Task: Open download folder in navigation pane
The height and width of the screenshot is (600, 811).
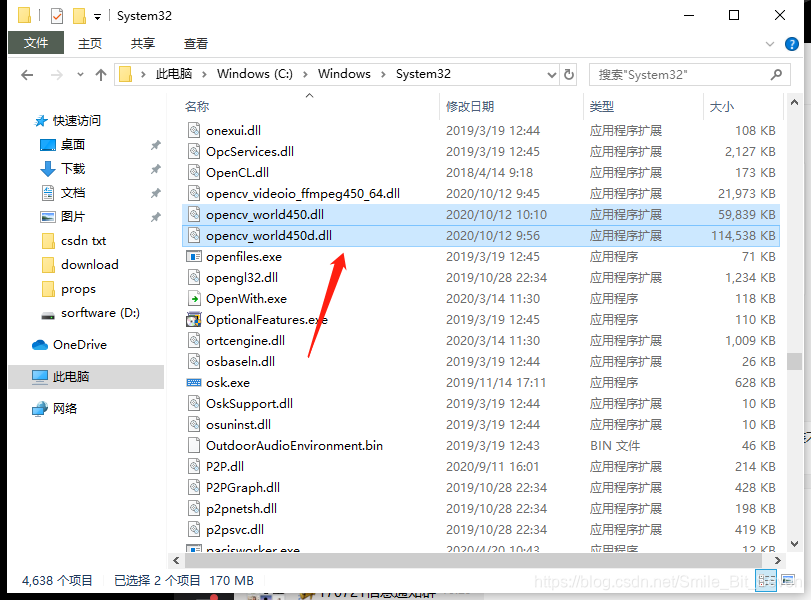Action: 90,264
